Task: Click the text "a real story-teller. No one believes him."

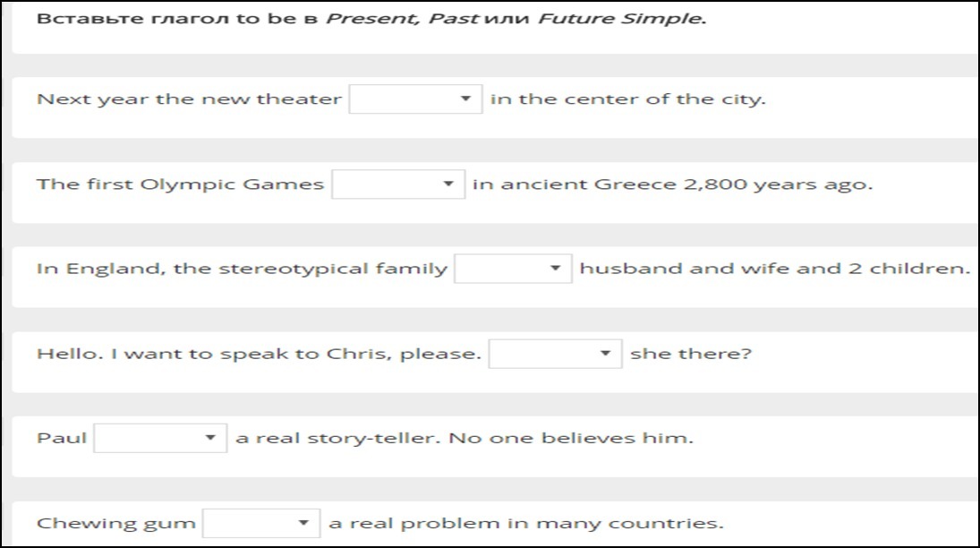Action: click(x=464, y=438)
